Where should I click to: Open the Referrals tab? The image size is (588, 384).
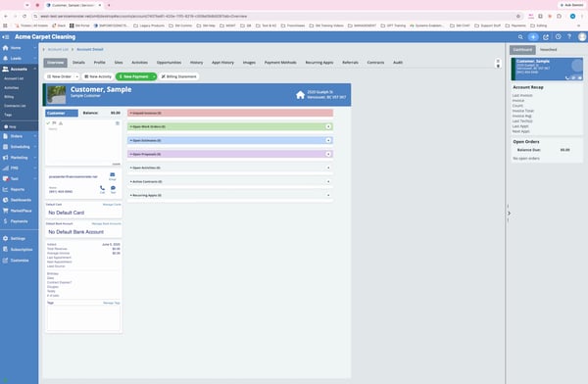(350, 63)
